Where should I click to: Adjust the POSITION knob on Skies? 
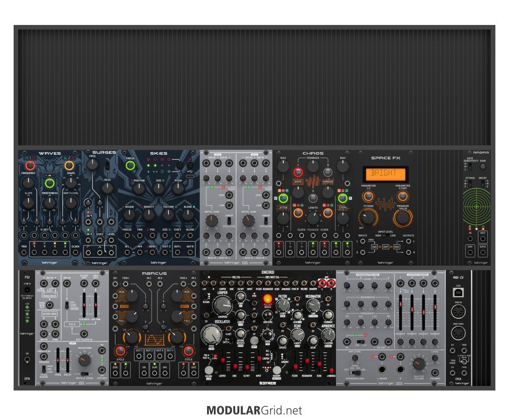pos(139,188)
